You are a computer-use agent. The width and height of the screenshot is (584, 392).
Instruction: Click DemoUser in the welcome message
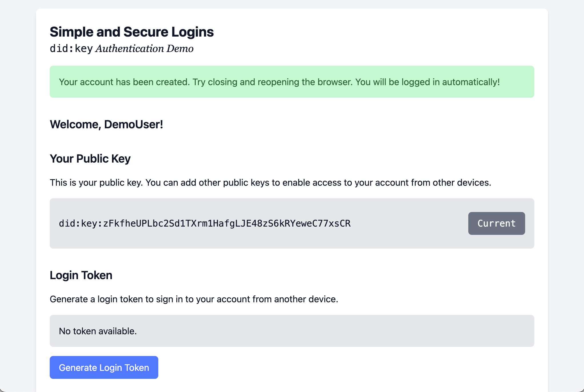pos(132,124)
